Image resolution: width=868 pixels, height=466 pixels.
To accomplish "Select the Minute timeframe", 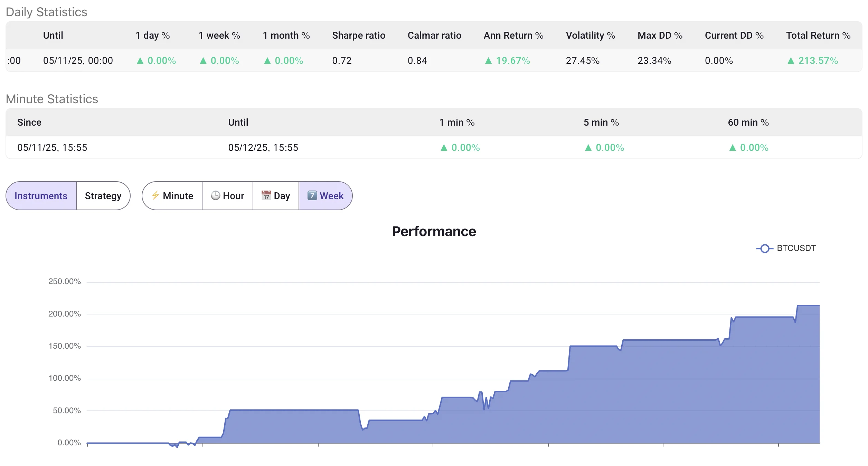I will tap(172, 196).
